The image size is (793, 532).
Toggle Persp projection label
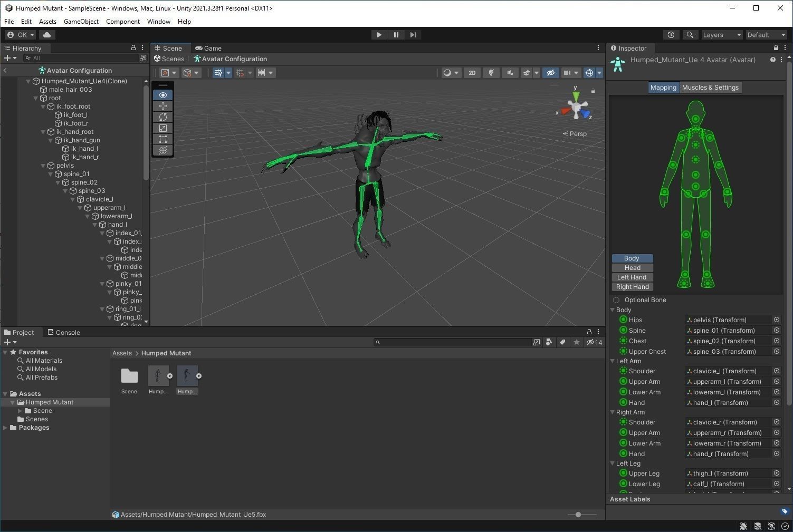click(575, 134)
